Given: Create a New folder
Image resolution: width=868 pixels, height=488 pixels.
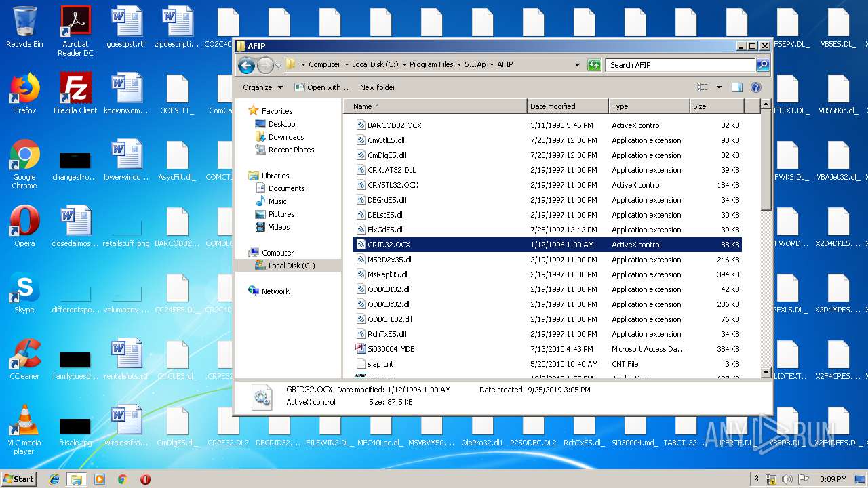Looking at the screenshot, I should [378, 87].
